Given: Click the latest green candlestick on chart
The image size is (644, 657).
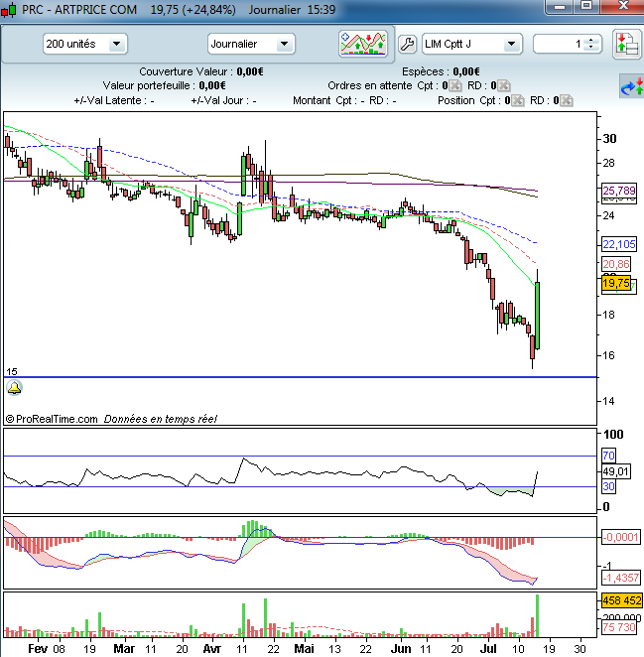Looking at the screenshot, I should tap(537, 315).
